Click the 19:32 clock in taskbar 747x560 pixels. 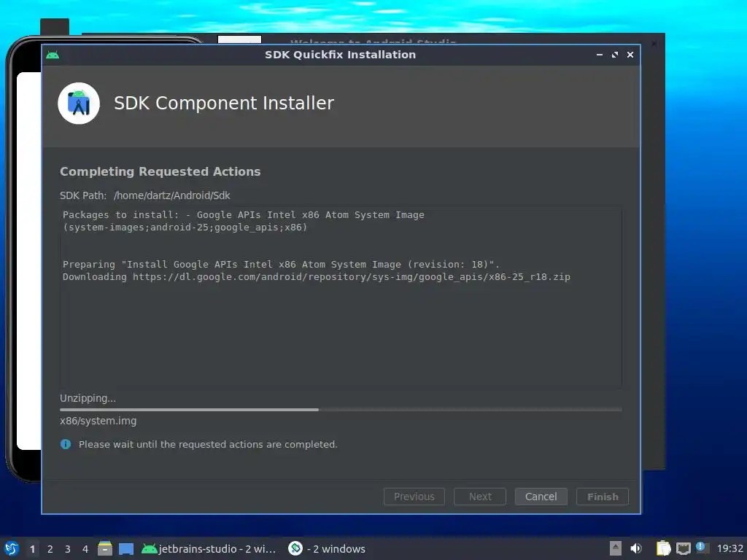729,548
